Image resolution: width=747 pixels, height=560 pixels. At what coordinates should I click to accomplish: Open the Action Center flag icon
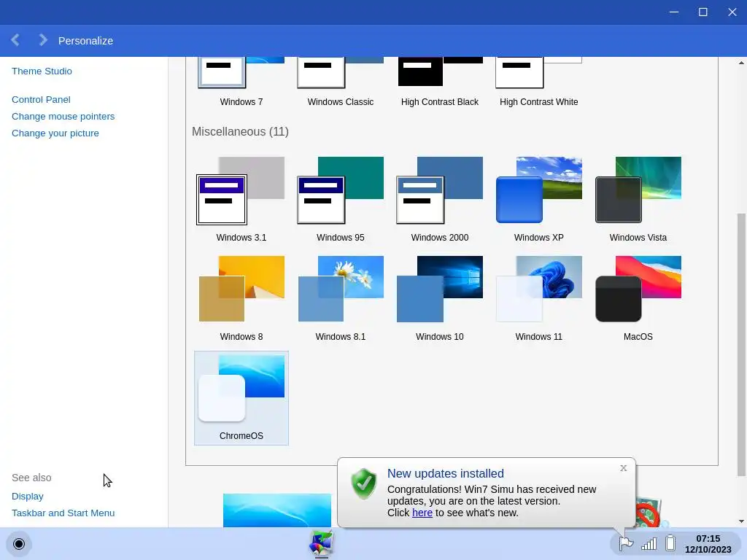625,542
